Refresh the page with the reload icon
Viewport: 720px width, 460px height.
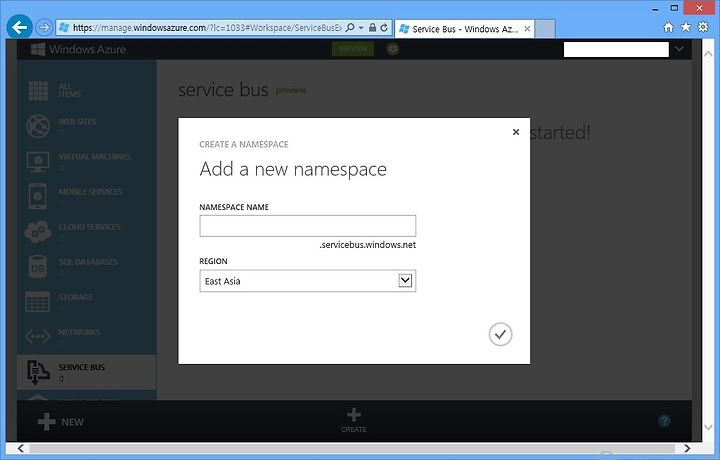pyautogui.click(x=384, y=28)
